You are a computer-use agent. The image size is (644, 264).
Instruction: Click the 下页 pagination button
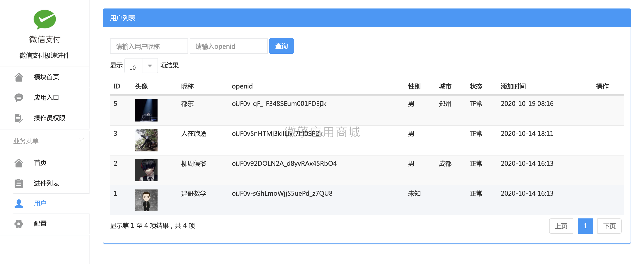609,226
